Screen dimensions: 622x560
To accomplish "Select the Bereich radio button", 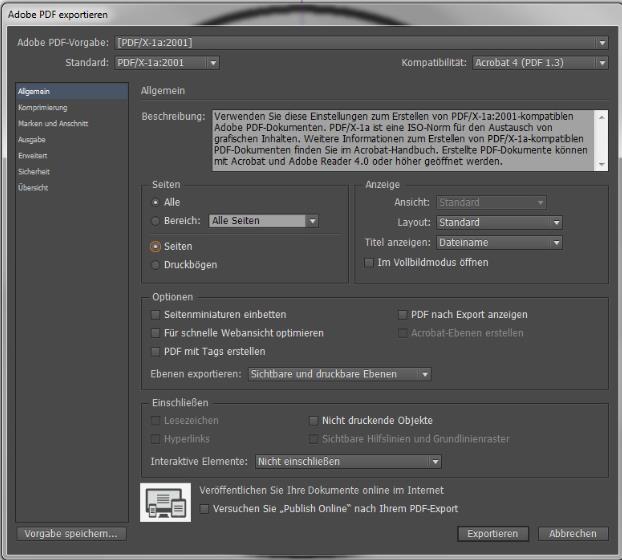I will click(x=156, y=221).
